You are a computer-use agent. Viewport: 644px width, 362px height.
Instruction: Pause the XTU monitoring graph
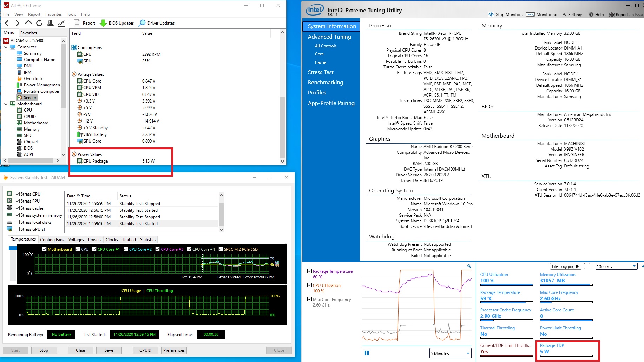[x=367, y=353]
